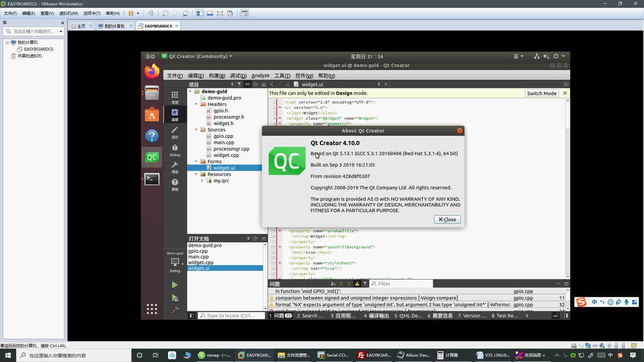Close the About Qt Creator dialog
This screenshot has width=644, height=362.
(x=447, y=219)
